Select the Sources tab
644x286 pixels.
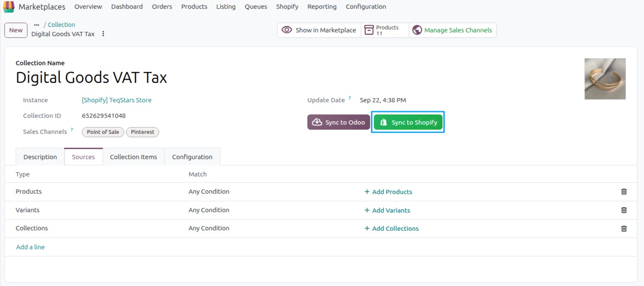pos(83,157)
